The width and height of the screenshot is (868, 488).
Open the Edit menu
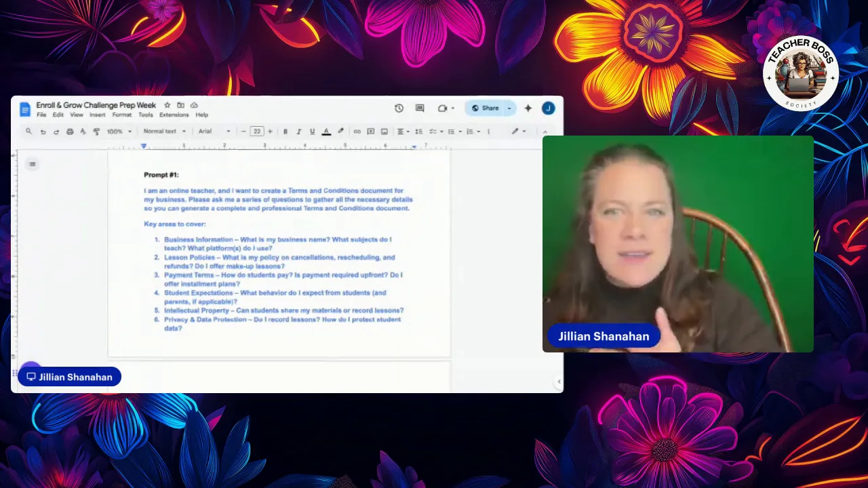pyautogui.click(x=58, y=115)
